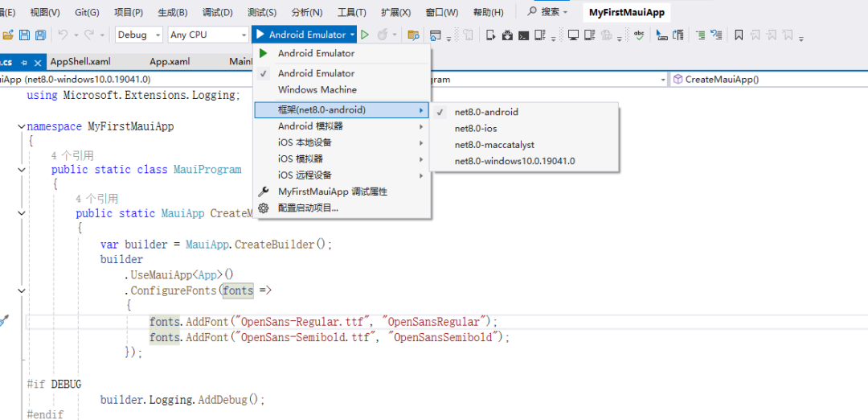Click the green indent lines toolbar icon
The image size is (868, 420).
click(700, 35)
